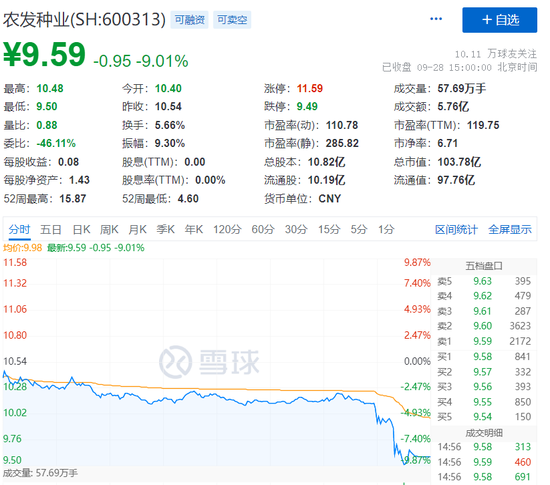The height and width of the screenshot is (485, 550).
Task: Select the 买2 order row at 9.57
Action: (x=484, y=372)
